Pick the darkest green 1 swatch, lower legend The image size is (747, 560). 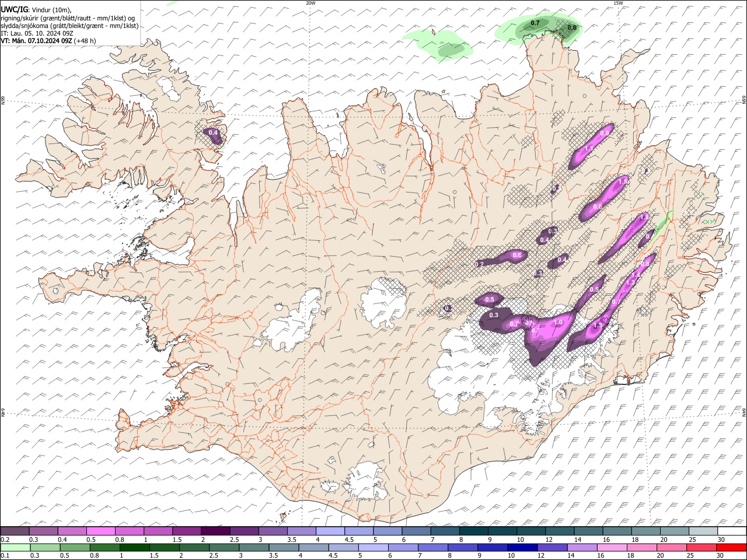[134, 547]
